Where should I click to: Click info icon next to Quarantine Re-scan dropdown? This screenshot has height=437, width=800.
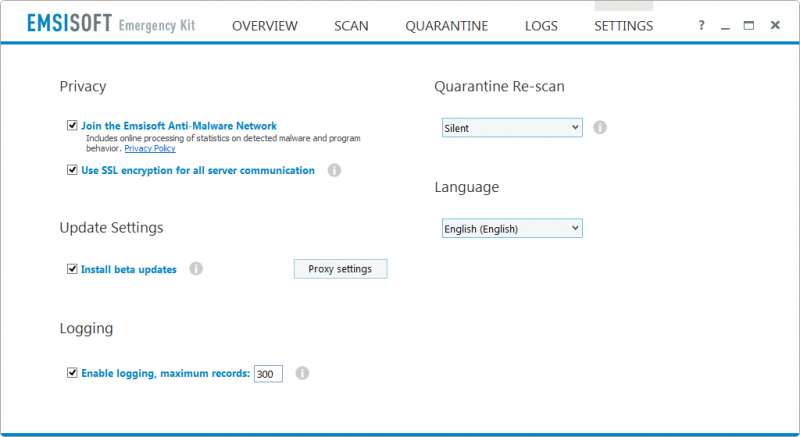point(600,127)
